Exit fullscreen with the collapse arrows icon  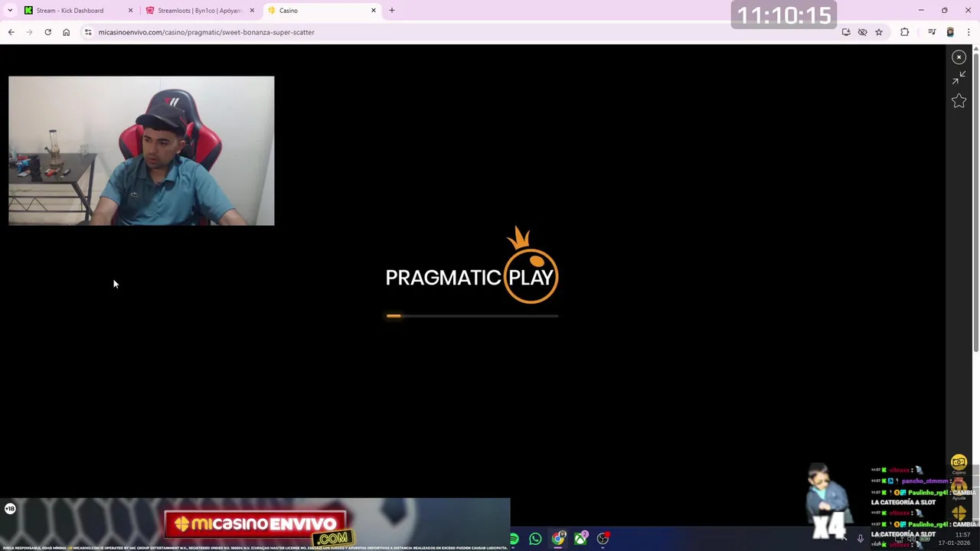(x=959, y=78)
